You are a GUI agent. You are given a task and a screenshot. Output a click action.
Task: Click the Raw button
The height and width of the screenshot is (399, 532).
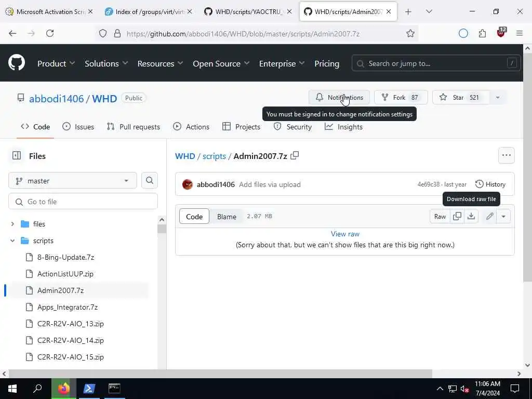pyautogui.click(x=440, y=216)
